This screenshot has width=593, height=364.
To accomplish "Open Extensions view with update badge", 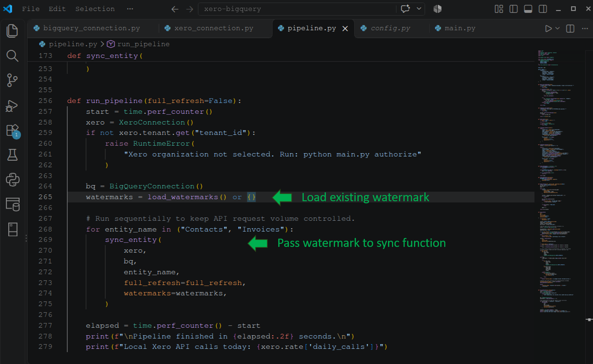I will pos(13,131).
